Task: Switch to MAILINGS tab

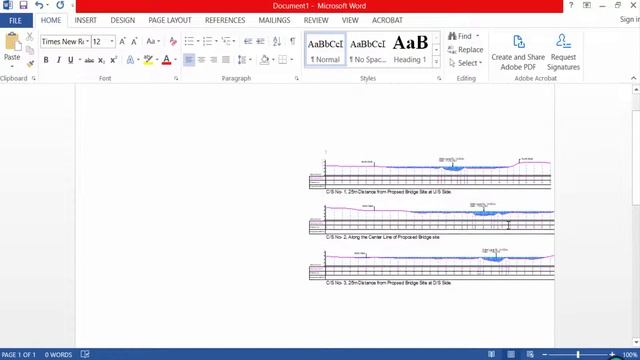Action: click(274, 20)
